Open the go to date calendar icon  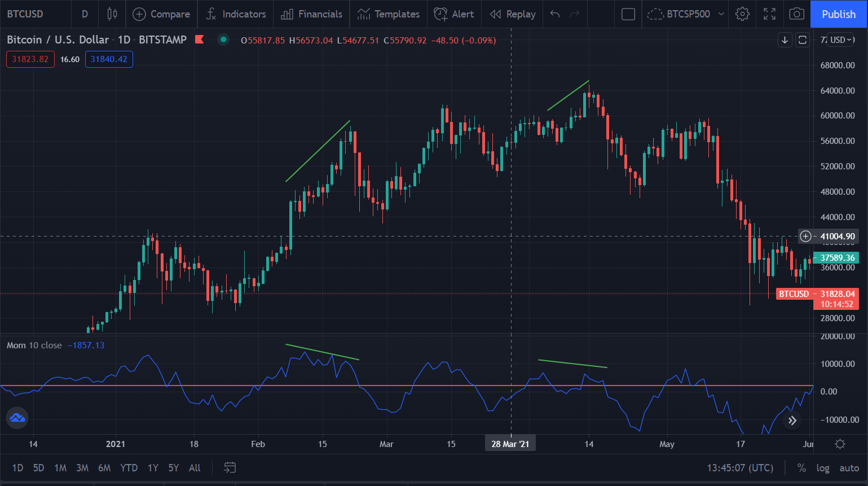[230, 467]
